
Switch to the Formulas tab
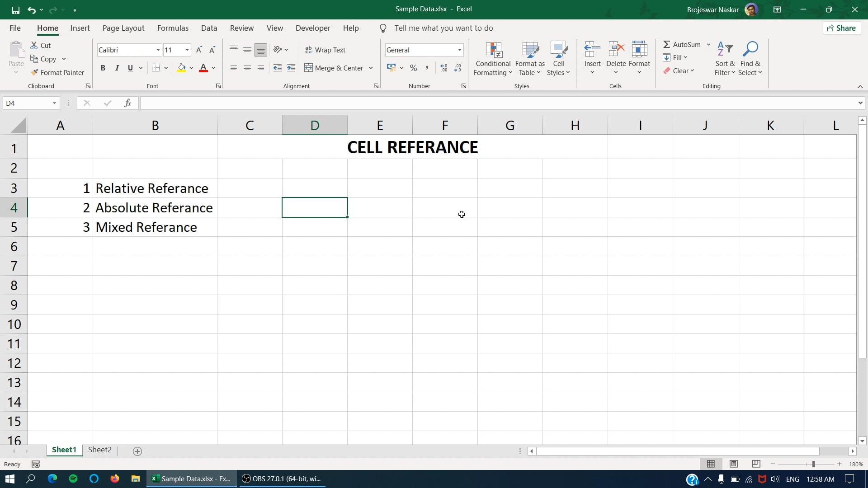point(173,28)
